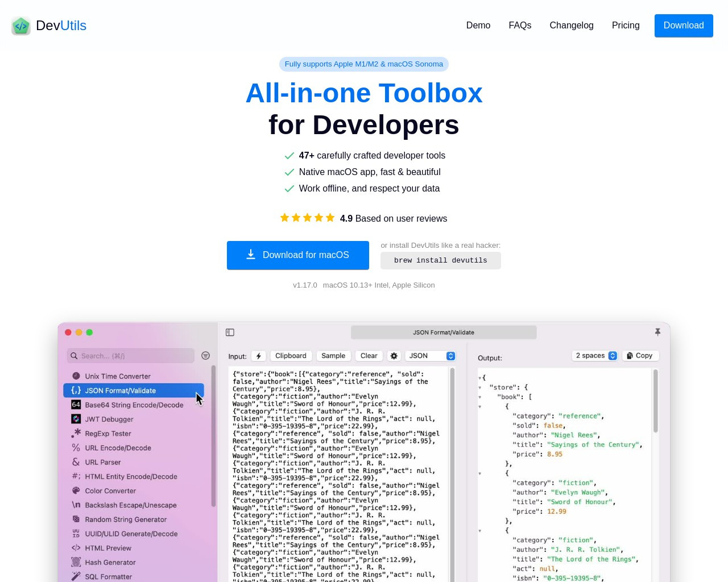
Task: Click "4.9 Based on user reviews" text
Action: coord(394,219)
